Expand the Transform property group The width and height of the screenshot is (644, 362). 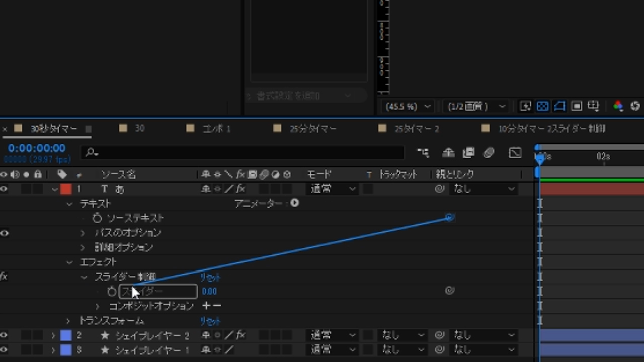coord(68,321)
